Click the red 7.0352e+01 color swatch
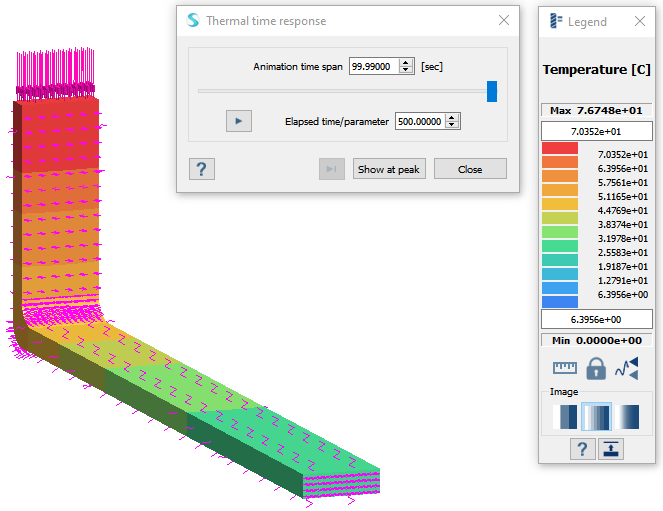This screenshot has width=663, height=511. point(560,148)
